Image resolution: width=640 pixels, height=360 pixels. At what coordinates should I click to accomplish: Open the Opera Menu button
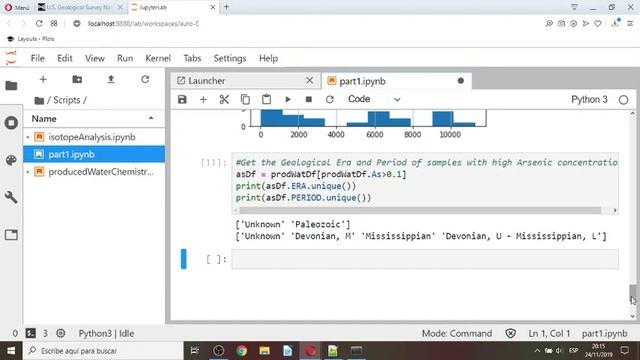point(17,7)
